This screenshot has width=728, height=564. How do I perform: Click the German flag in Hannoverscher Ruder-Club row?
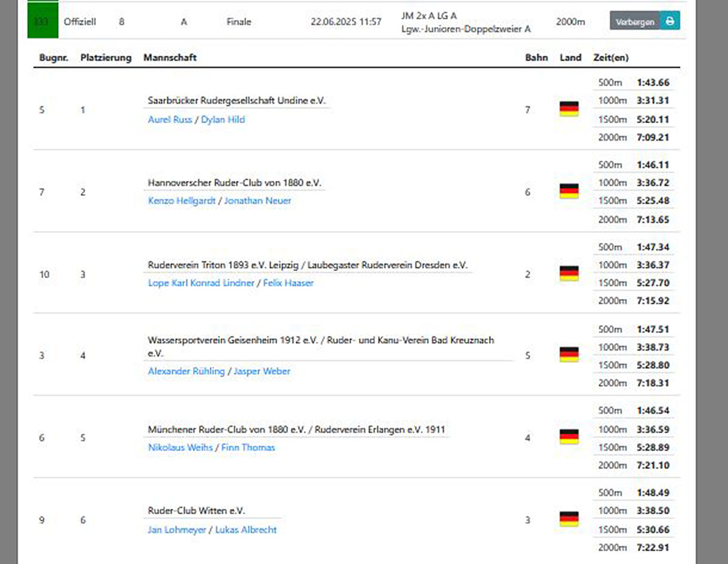tap(568, 192)
